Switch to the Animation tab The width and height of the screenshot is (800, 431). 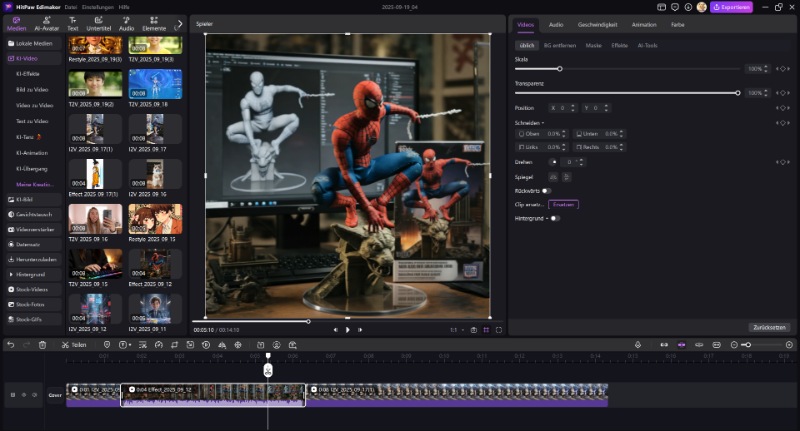point(644,24)
